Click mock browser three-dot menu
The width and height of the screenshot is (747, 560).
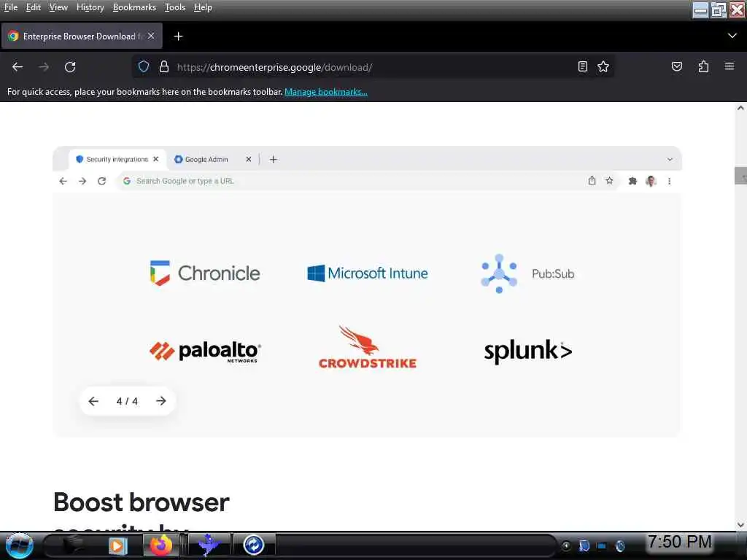click(x=670, y=181)
